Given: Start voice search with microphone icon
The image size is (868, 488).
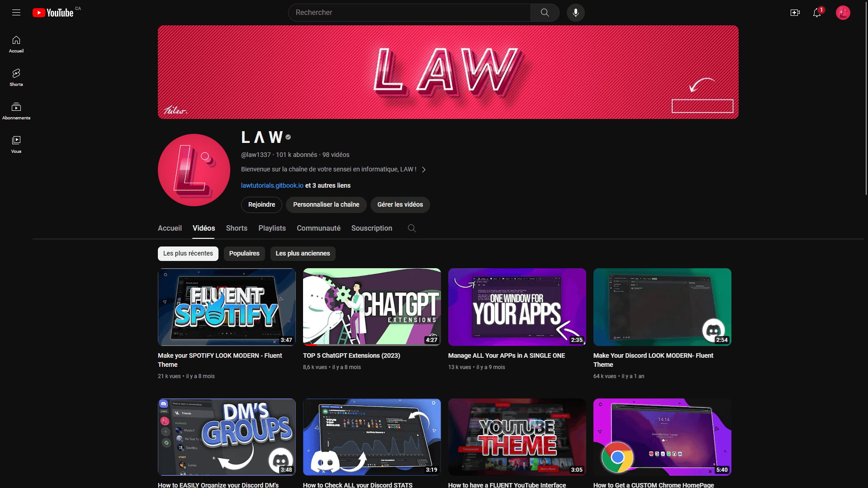Looking at the screenshot, I should (575, 13).
